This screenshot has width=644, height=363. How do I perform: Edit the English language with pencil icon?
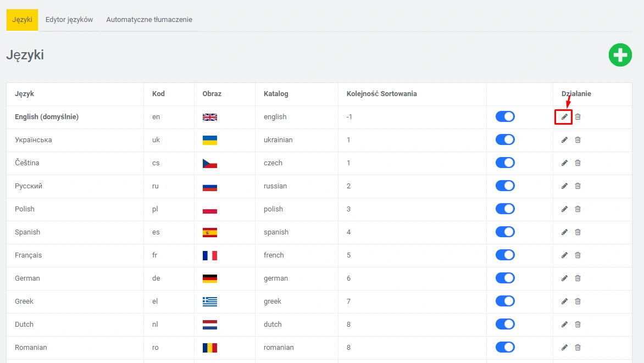coord(564,117)
